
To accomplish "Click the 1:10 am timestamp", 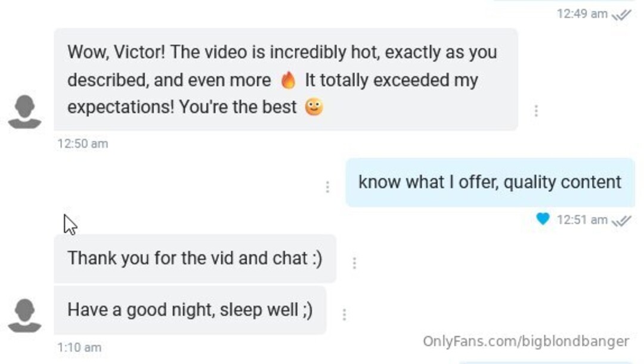I will pos(79,347).
